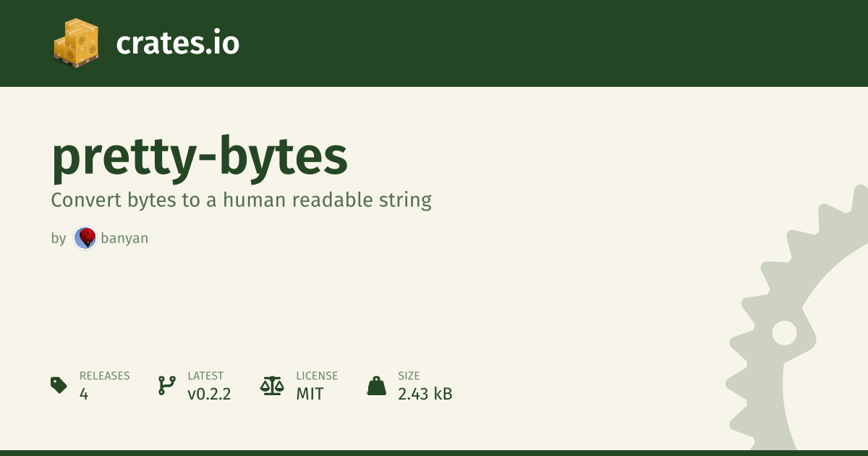Click the release count 4
Image resolution: width=868 pixels, height=456 pixels.
pos(84,394)
